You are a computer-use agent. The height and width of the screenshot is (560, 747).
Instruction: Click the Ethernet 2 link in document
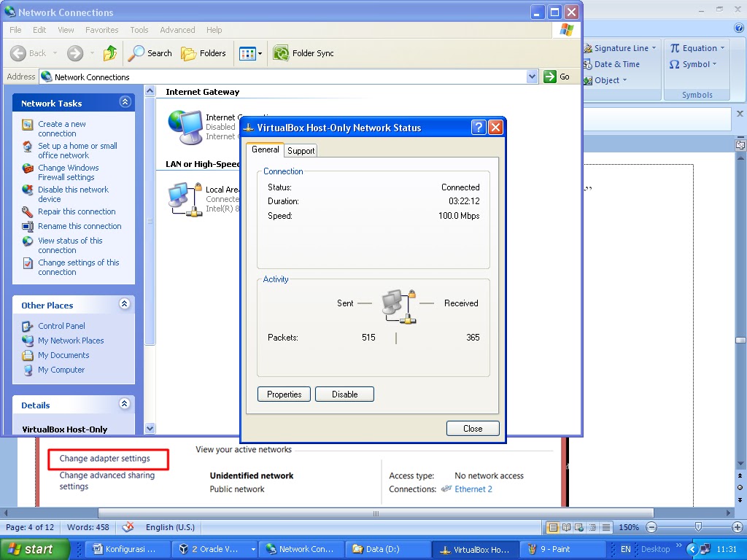point(473,489)
